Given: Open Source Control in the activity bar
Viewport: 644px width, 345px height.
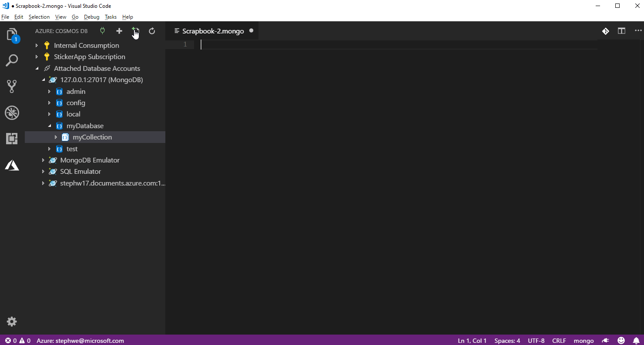Looking at the screenshot, I should tap(12, 86).
